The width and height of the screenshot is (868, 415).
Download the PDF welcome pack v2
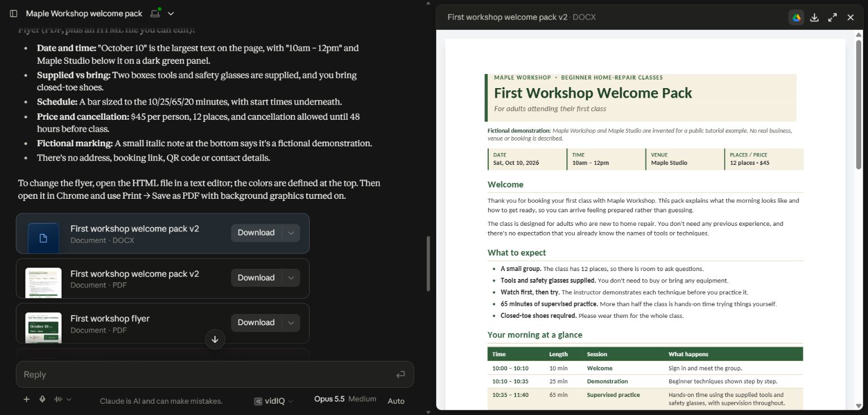click(x=256, y=278)
